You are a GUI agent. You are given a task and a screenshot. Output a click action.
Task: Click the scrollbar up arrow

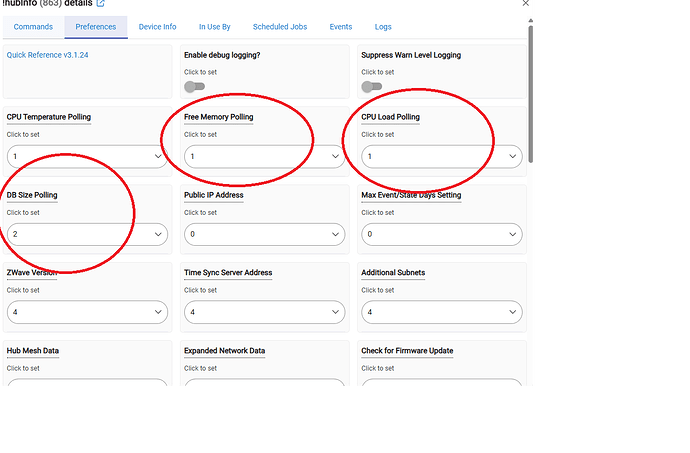coord(531,21)
